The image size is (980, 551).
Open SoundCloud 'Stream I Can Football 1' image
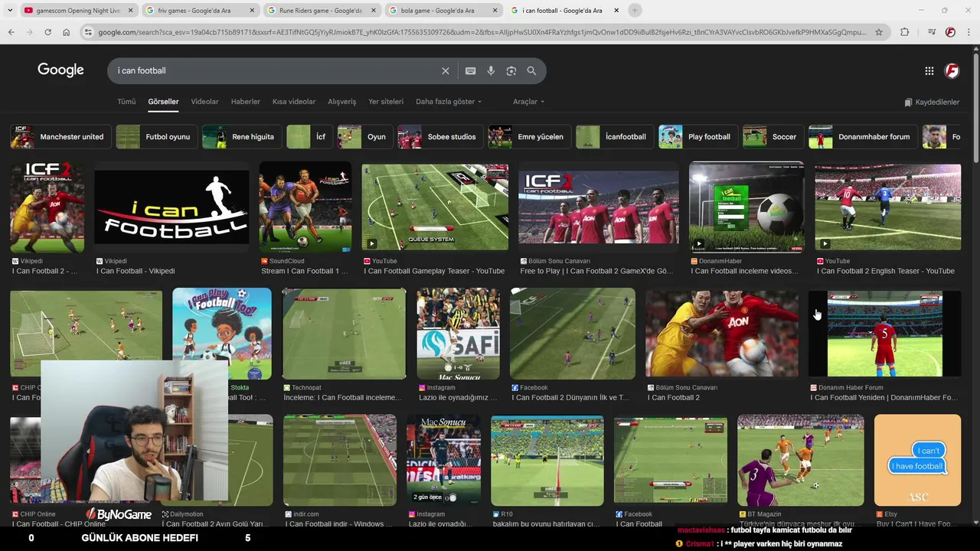[x=305, y=207]
